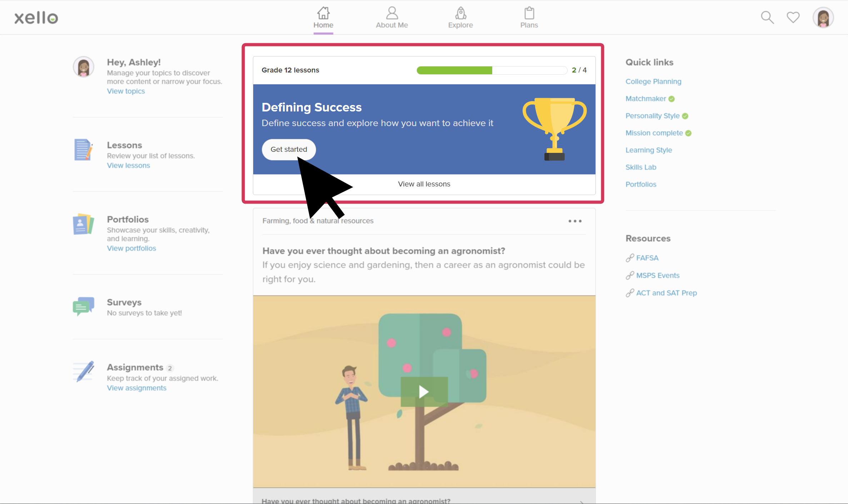Screen dimensions: 848x504
Task: Select the View assignments link
Action: (136, 388)
